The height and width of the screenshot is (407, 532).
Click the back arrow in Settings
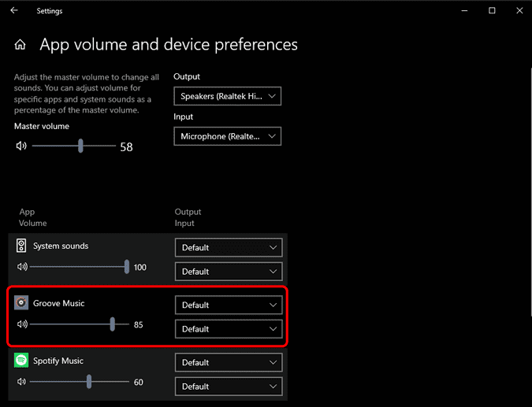point(13,11)
